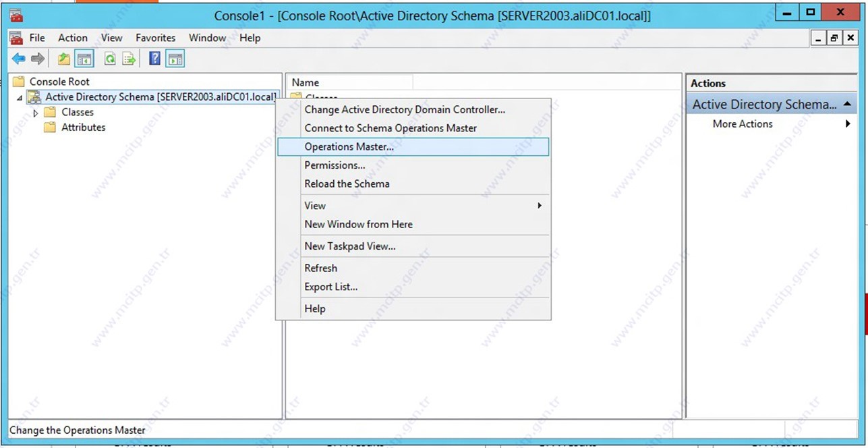Open the Action menu in the menu bar
The height and width of the screenshot is (448, 868).
coord(73,38)
